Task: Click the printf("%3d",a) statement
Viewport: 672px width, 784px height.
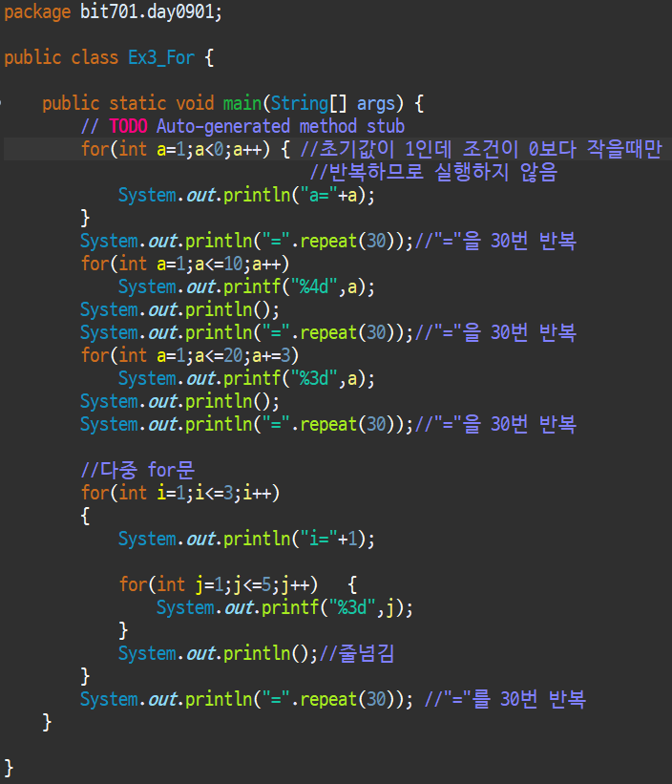Action: tap(246, 378)
